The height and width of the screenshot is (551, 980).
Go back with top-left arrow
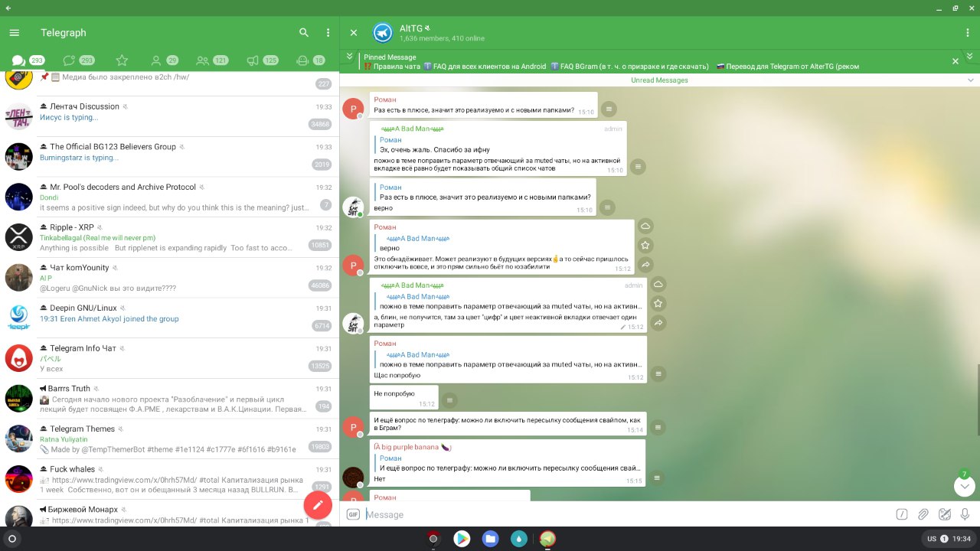(8, 7)
